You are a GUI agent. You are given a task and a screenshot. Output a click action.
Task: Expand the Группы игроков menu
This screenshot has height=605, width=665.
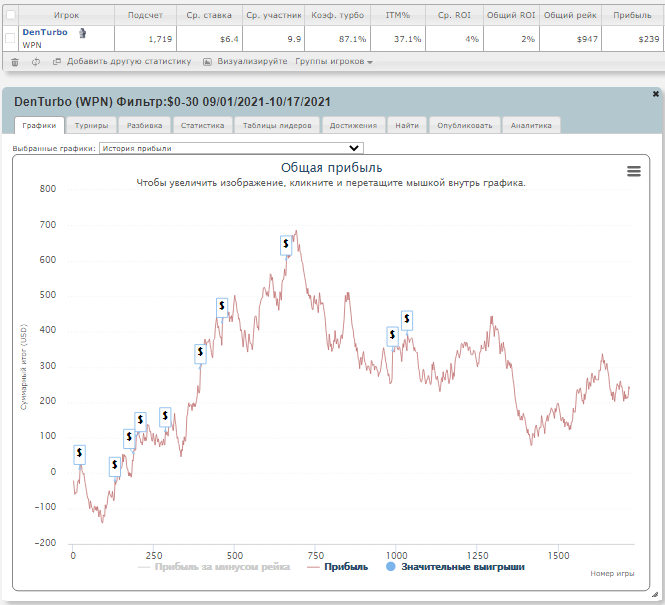(x=334, y=61)
